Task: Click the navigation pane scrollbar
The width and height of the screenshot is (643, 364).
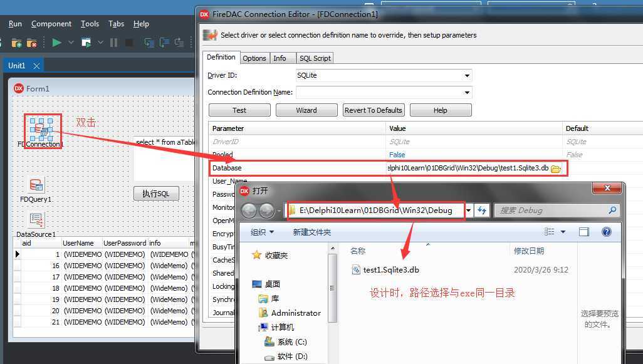Action: click(333, 287)
